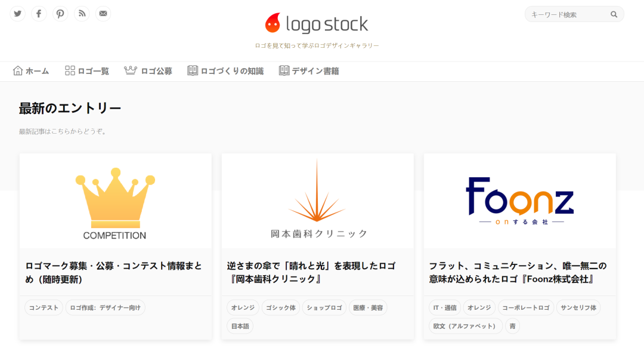
Task: Open the Twitter social icon
Action: click(18, 14)
